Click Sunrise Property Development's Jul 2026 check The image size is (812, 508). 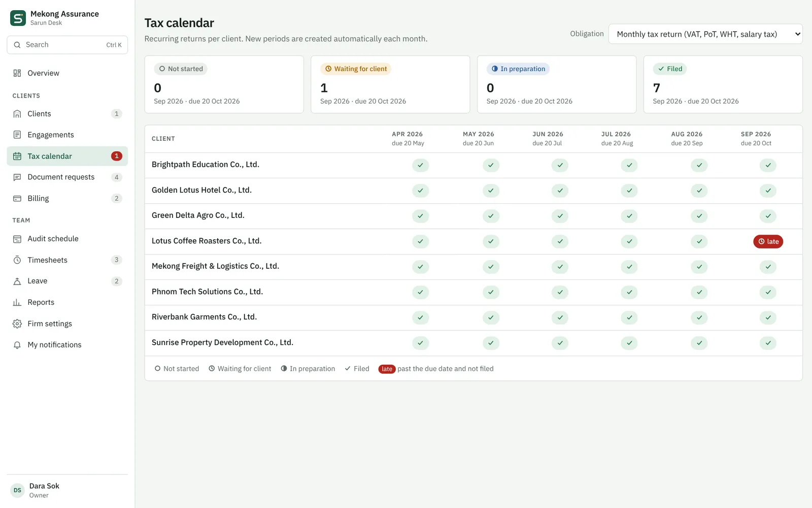pyautogui.click(x=629, y=343)
